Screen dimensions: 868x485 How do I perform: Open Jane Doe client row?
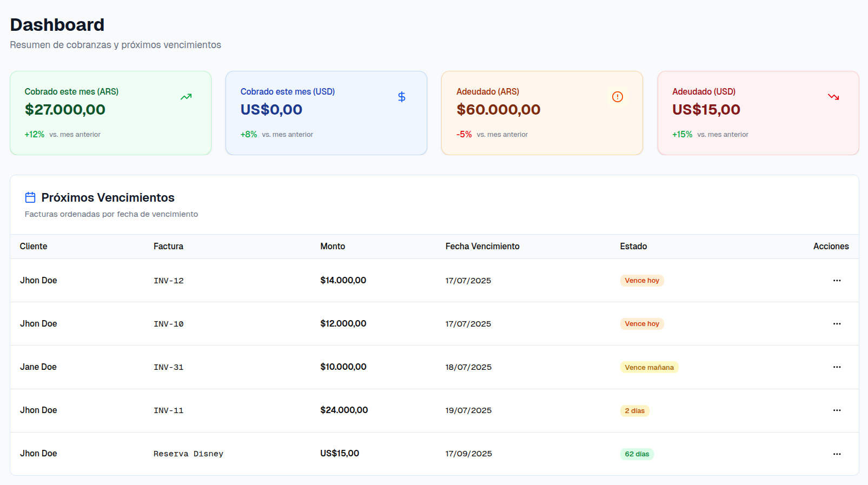coord(38,367)
